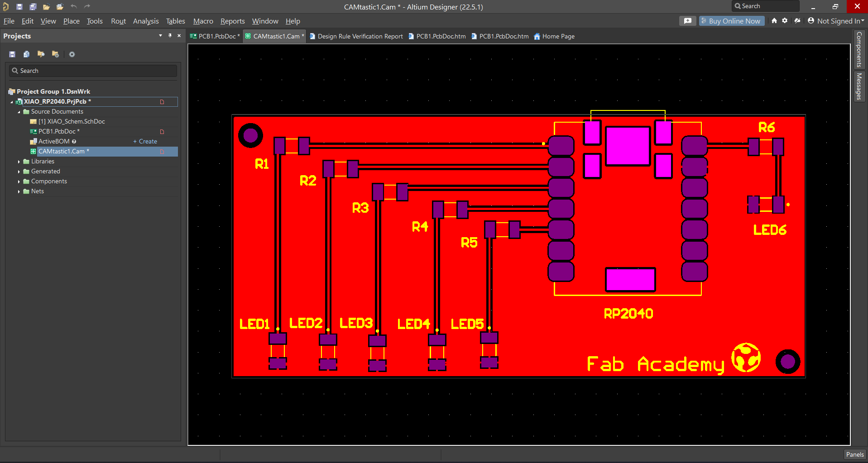The image size is (868, 463).
Task: Click the Home icon in the top bar
Action: [x=774, y=20]
